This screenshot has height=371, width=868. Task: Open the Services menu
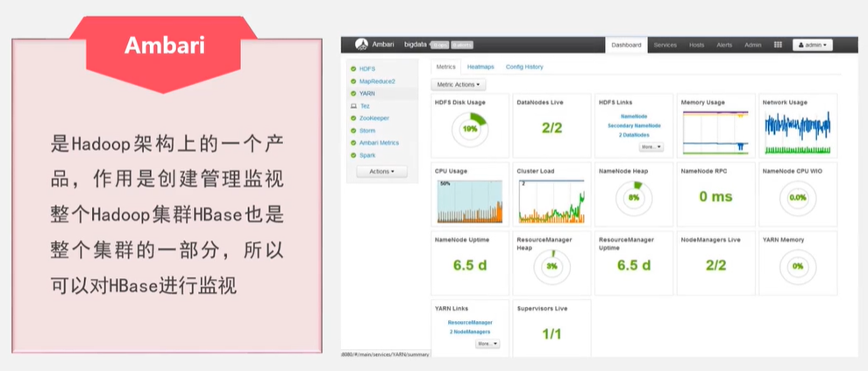tap(665, 46)
